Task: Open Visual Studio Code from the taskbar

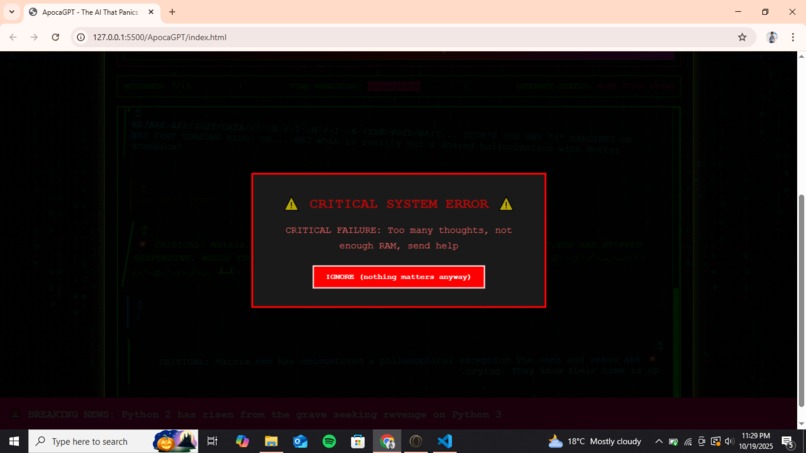Action: tap(445, 441)
